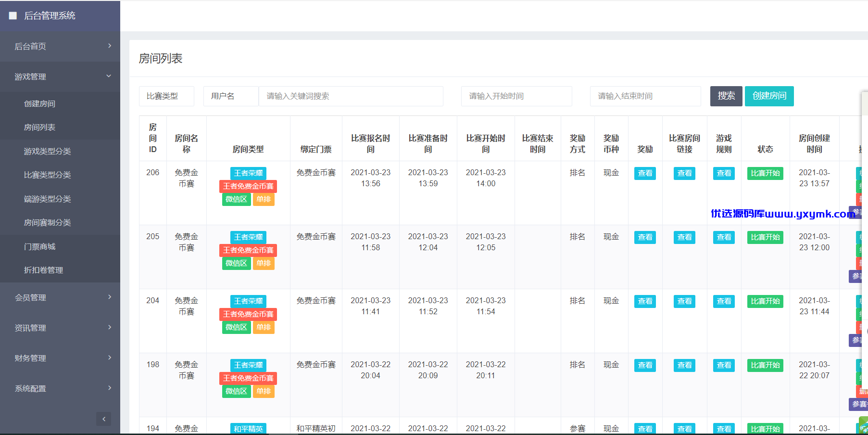View 游戏规则 for room 205
The image size is (868, 435).
point(724,237)
